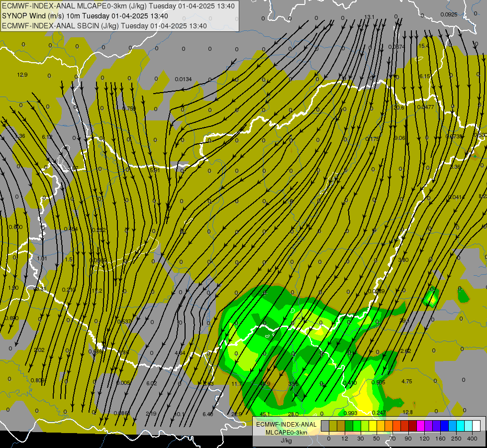The width and height of the screenshot is (487, 448).
Task: Click the map value 9.06
Action: (x=400, y=138)
